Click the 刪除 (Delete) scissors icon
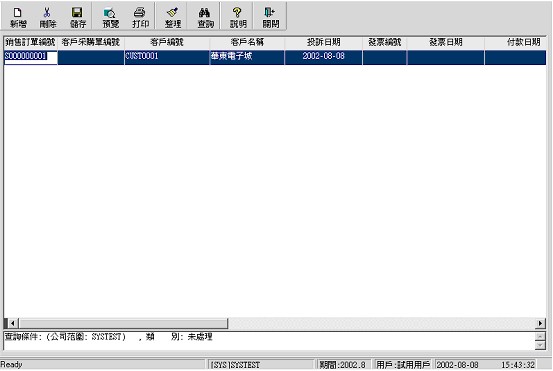Viewport: 553px width, 371px height. coord(47,17)
